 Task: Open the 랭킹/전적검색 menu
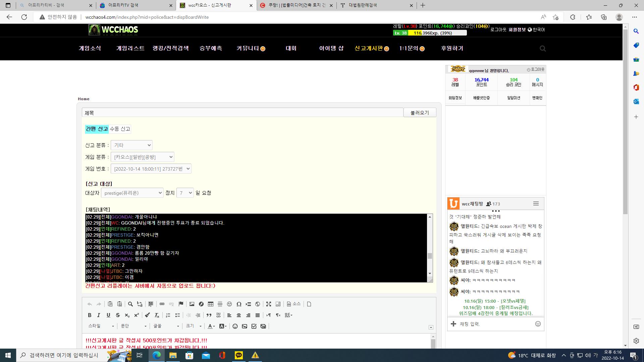coord(171,48)
